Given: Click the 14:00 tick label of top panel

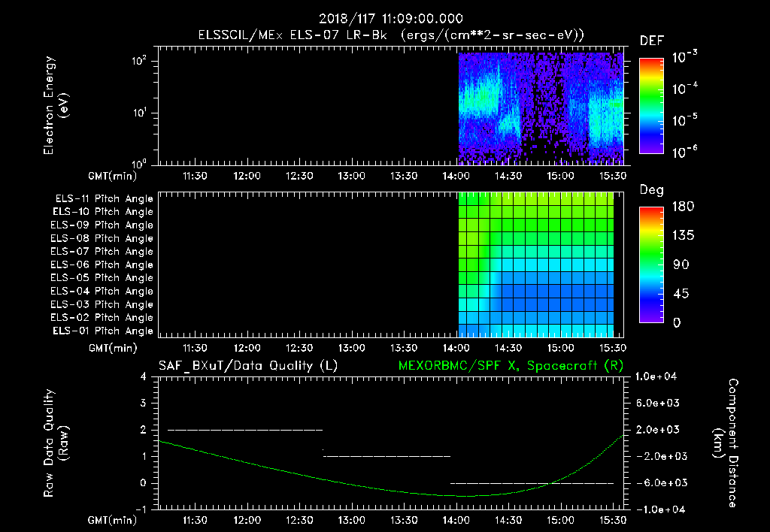Looking at the screenshot, I should click(x=456, y=176).
